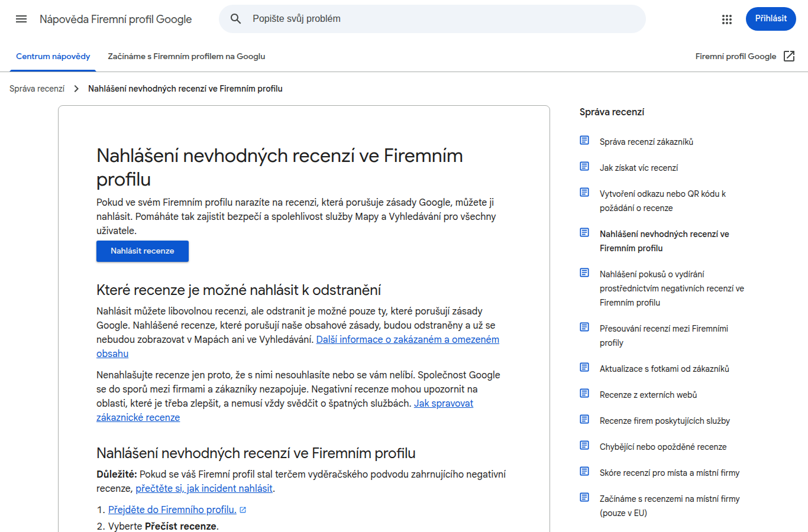The image size is (808, 532).
Task: Focus the Popište svůj problém search field
Action: [432, 19]
